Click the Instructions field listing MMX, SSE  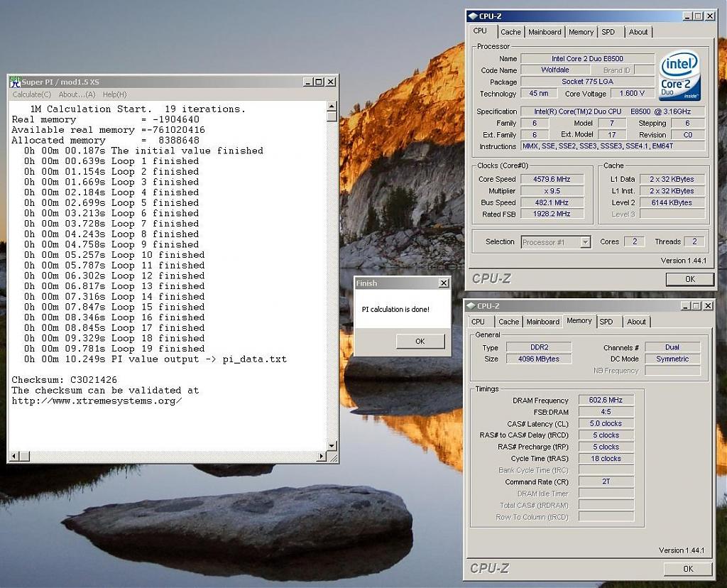tap(613, 146)
